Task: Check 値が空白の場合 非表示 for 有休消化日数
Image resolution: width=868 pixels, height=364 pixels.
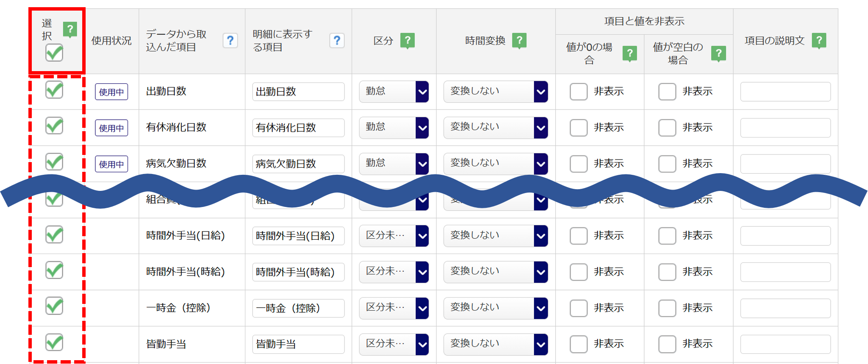Action: click(667, 127)
